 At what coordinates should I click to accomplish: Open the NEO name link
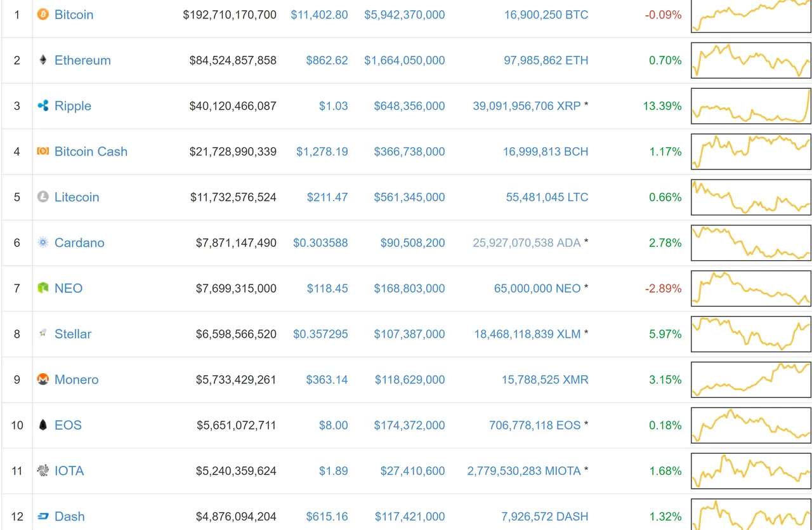click(x=69, y=289)
